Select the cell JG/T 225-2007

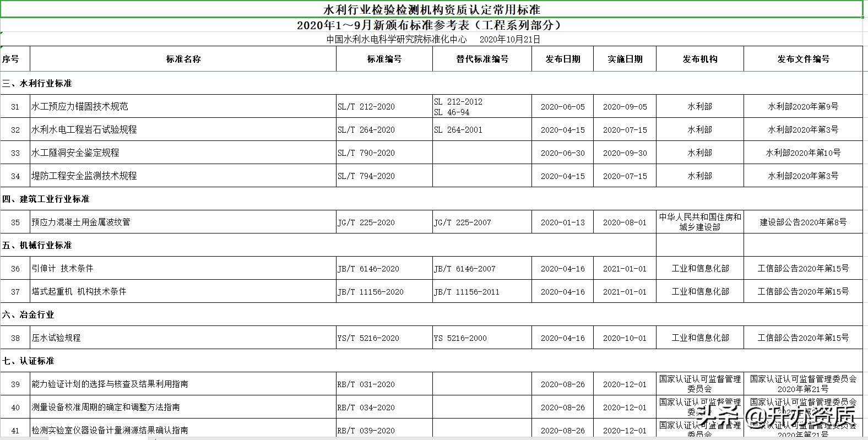point(463,222)
